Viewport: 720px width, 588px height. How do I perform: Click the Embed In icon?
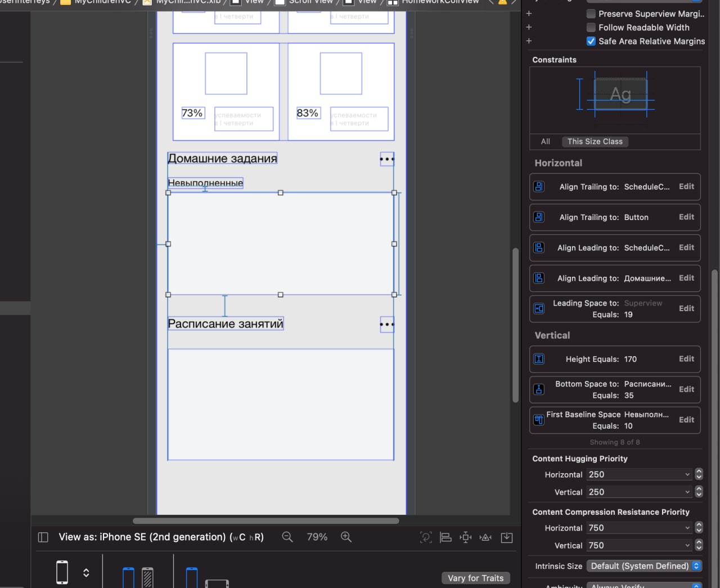click(x=507, y=537)
